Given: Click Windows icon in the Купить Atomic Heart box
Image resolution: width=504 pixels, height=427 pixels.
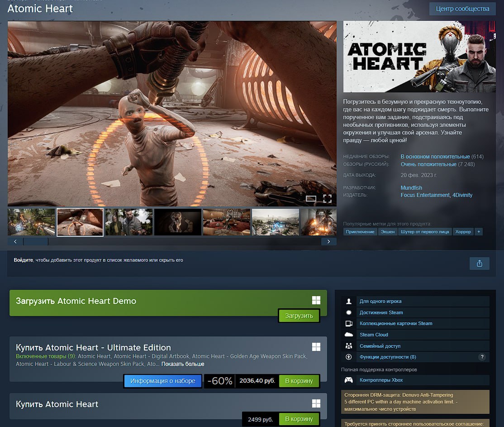Looking at the screenshot, I should click(316, 403).
